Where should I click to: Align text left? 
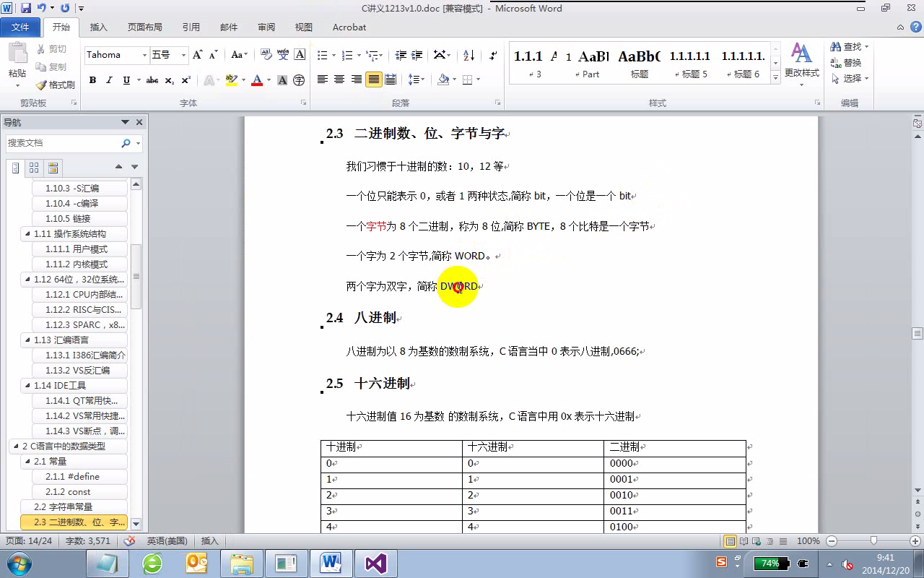pos(323,79)
